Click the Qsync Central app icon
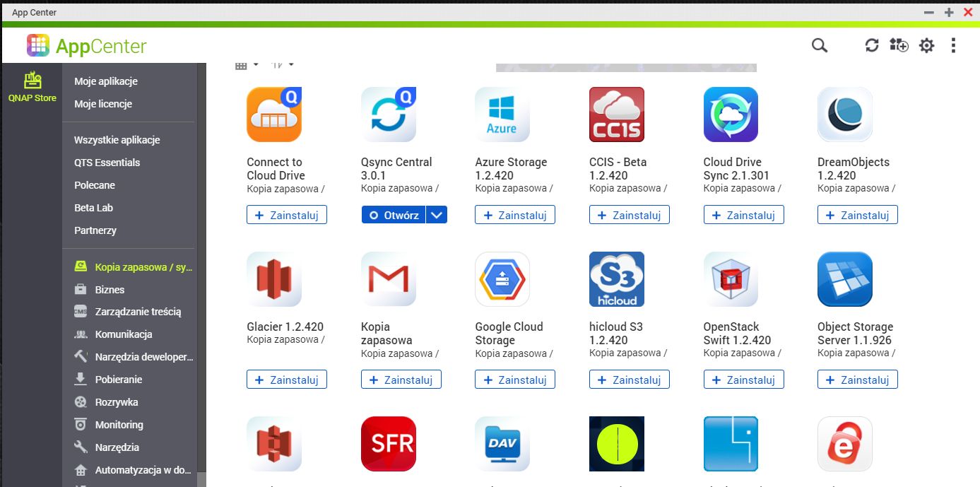Viewport: 980px width, 487px height. pos(389,115)
